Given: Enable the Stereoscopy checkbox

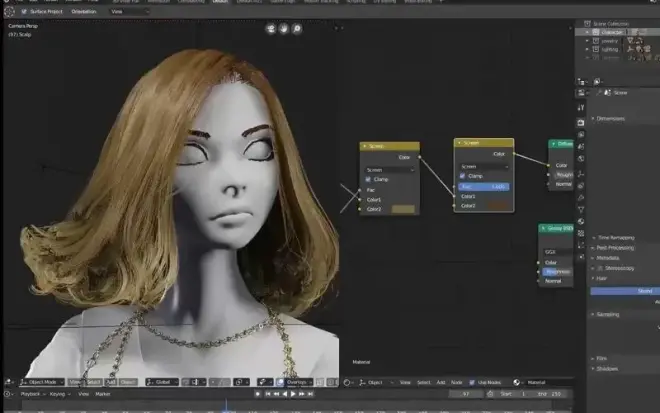Looking at the screenshot, I should click(598, 268).
